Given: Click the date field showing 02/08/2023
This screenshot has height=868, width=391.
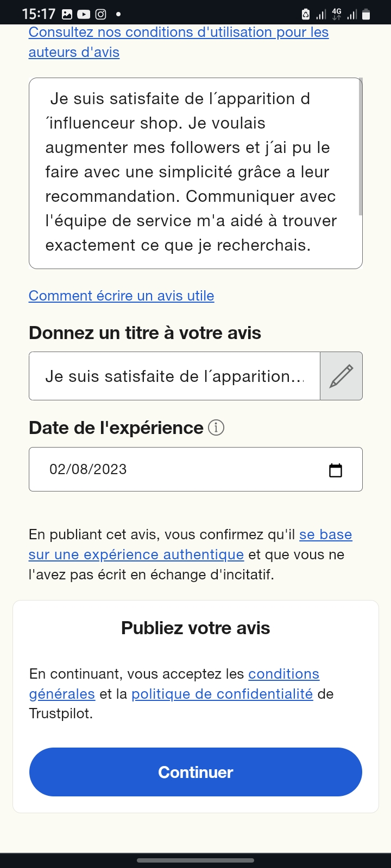Looking at the screenshot, I should click(x=179, y=469).
